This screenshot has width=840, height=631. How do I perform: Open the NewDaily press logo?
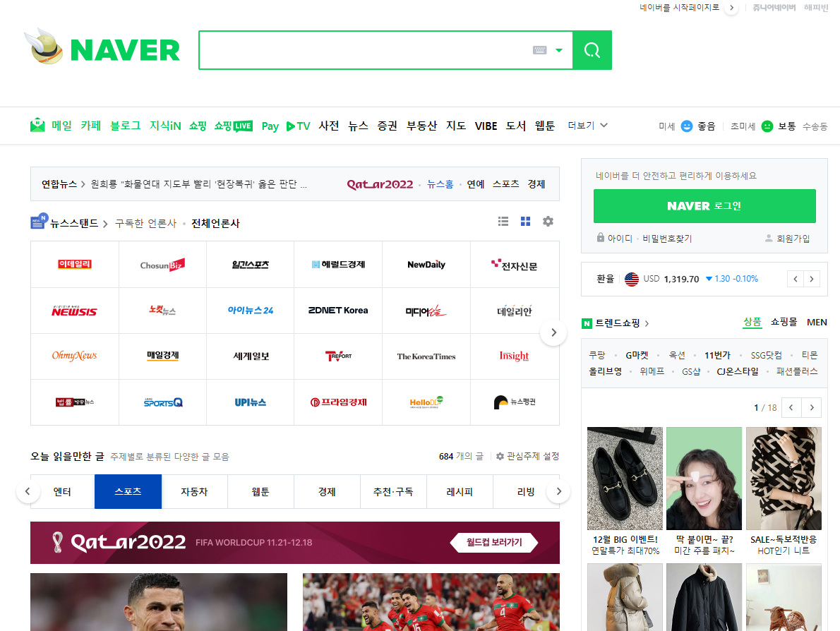(x=426, y=265)
